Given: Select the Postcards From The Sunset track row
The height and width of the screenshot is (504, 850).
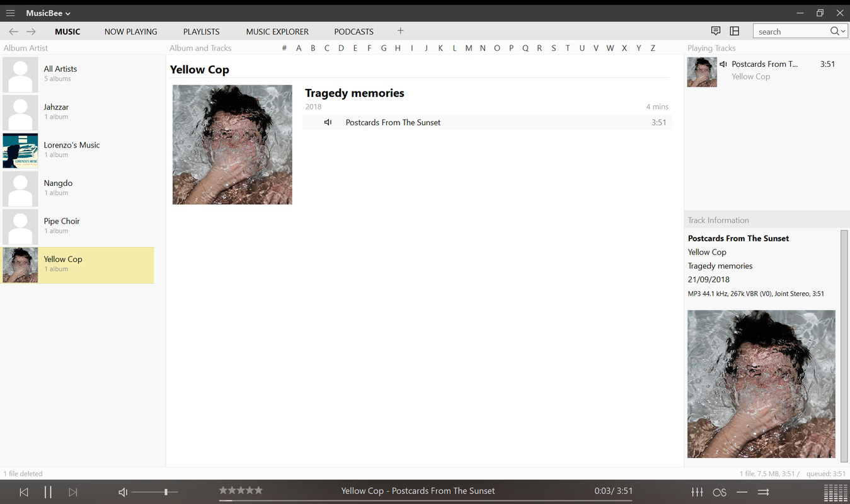Looking at the screenshot, I should 487,122.
